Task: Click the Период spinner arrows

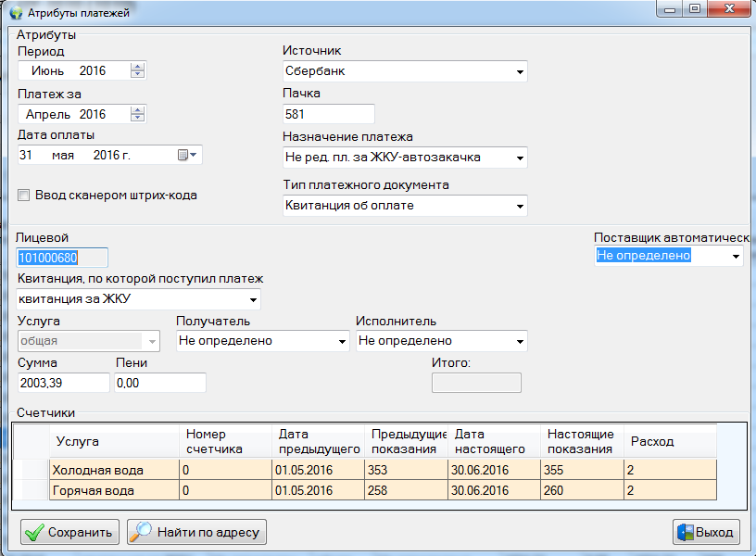Action: (138, 70)
